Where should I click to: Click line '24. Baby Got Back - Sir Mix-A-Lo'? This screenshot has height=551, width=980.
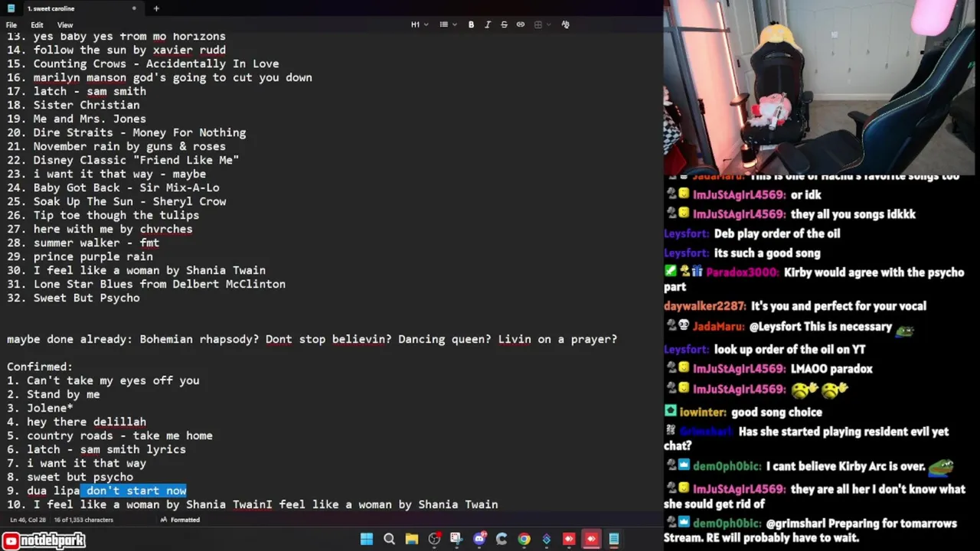(x=113, y=187)
